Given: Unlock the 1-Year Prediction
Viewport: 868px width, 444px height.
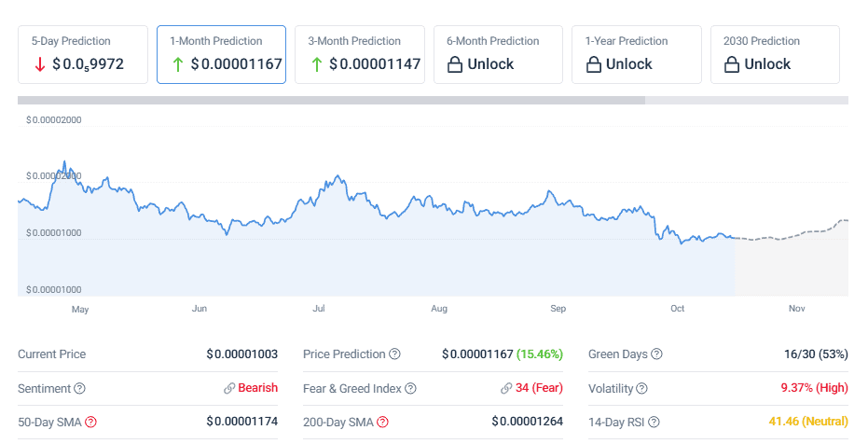Looking at the screenshot, I should 636,55.
